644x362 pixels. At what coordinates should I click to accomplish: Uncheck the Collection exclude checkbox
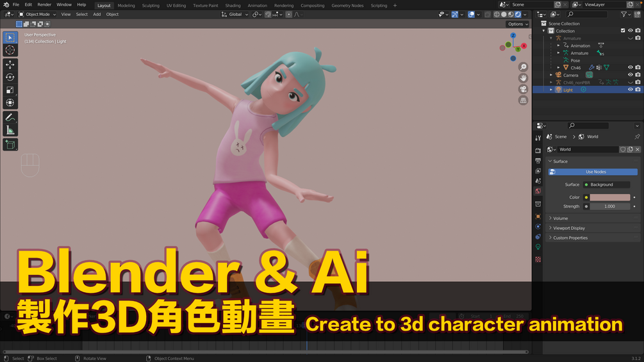click(623, 30)
